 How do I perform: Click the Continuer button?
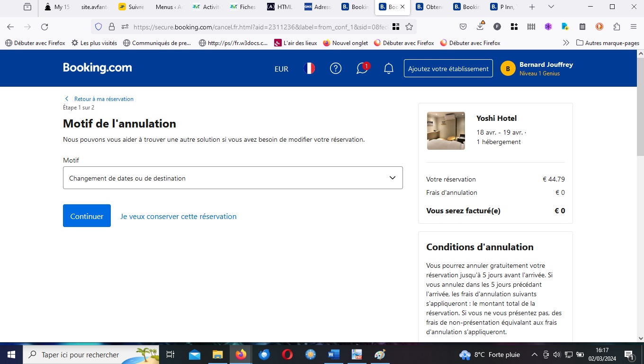(87, 216)
